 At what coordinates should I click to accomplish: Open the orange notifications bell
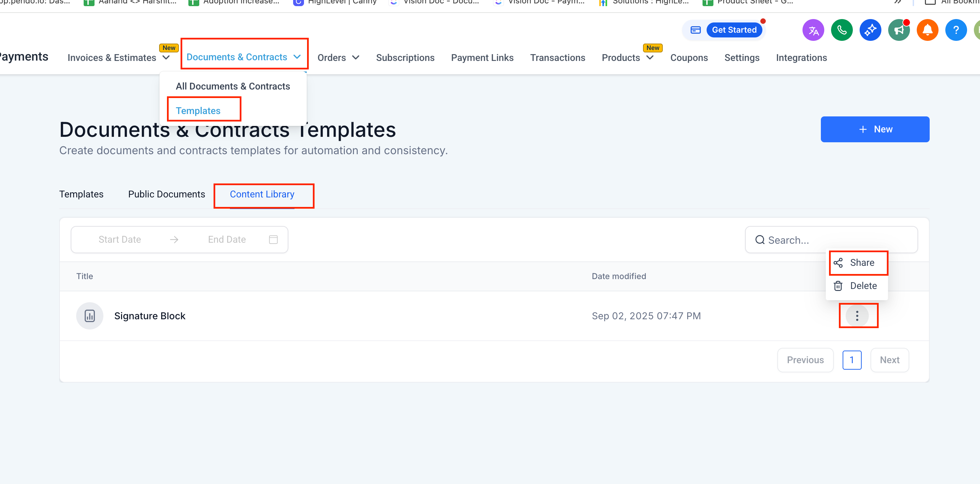coord(927,30)
